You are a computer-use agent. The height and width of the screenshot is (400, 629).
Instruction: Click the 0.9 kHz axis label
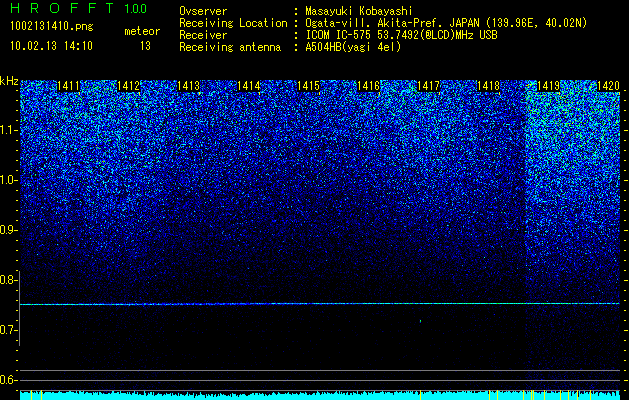pyautogui.click(x=8, y=230)
